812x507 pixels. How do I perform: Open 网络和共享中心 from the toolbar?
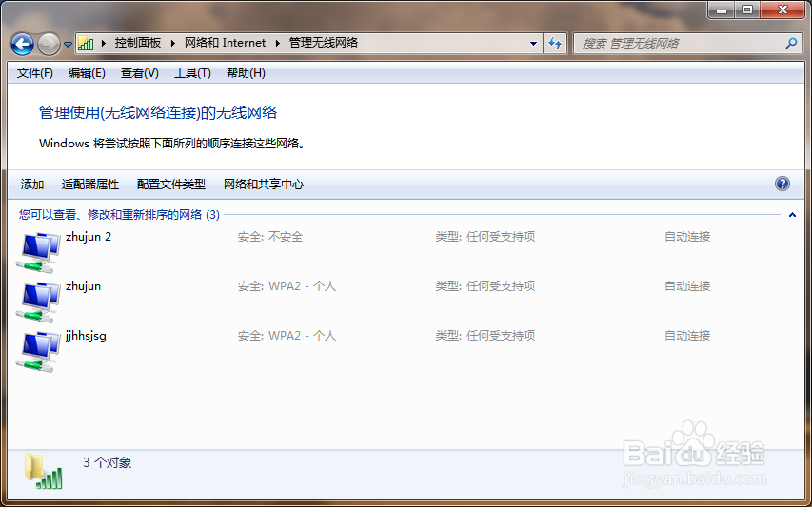click(263, 185)
